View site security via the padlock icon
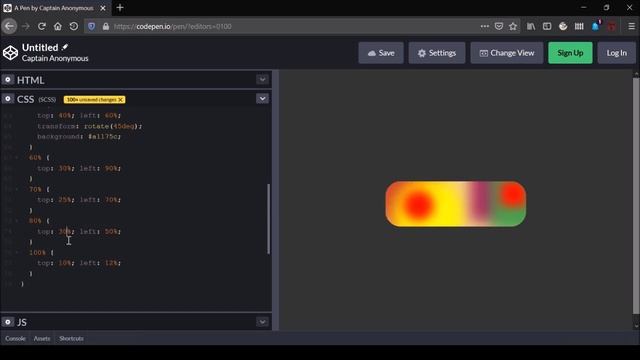Viewport: 640px width, 360px height. click(106, 27)
